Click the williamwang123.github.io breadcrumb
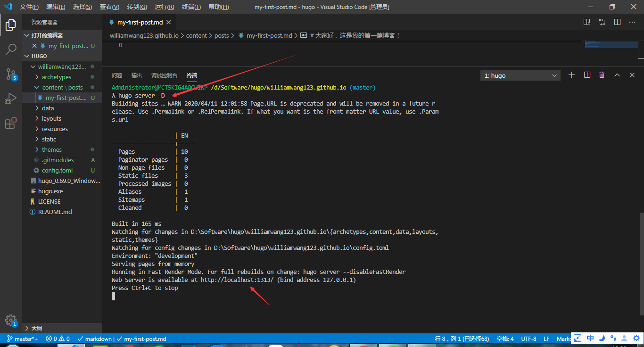The width and height of the screenshot is (644, 347). [144, 35]
